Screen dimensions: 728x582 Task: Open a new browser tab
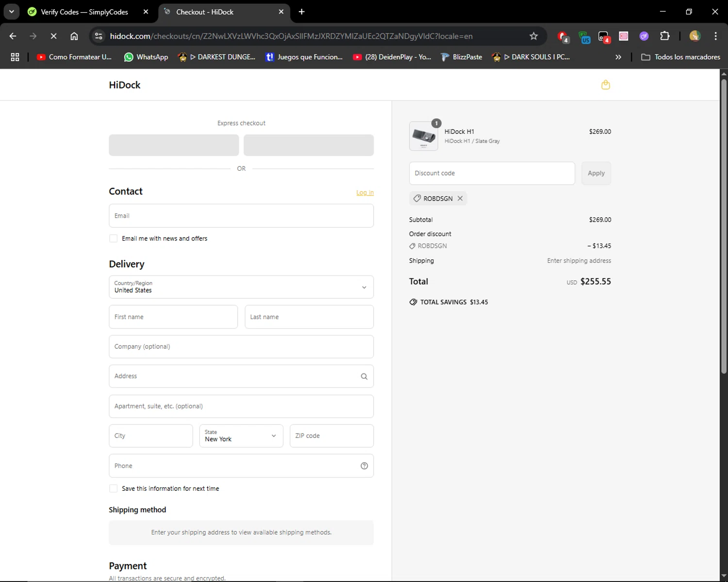[x=301, y=12]
